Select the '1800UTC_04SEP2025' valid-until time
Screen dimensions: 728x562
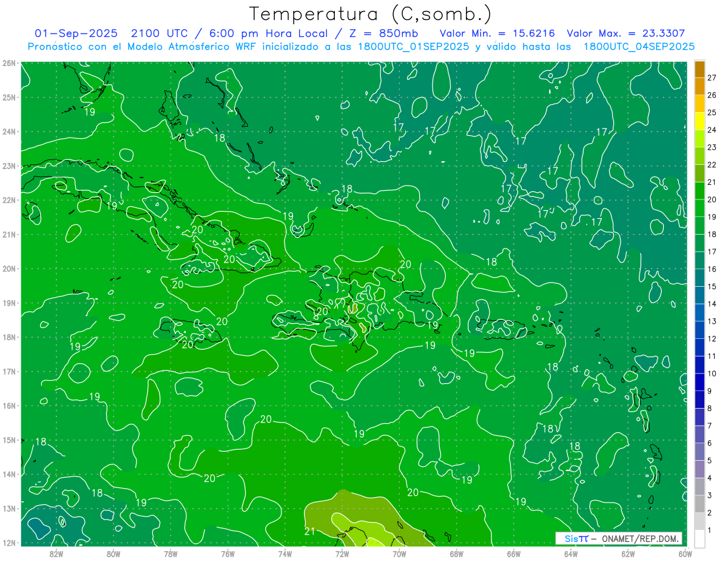click(x=639, y=46)
